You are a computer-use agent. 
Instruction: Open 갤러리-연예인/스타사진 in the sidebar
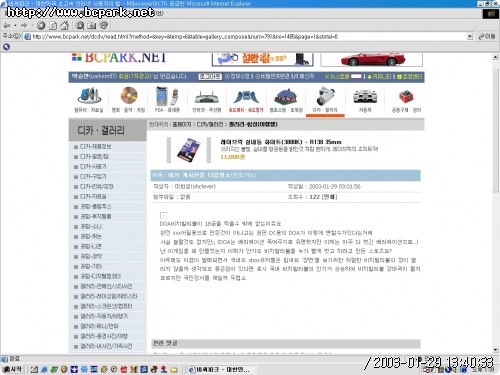106,287
